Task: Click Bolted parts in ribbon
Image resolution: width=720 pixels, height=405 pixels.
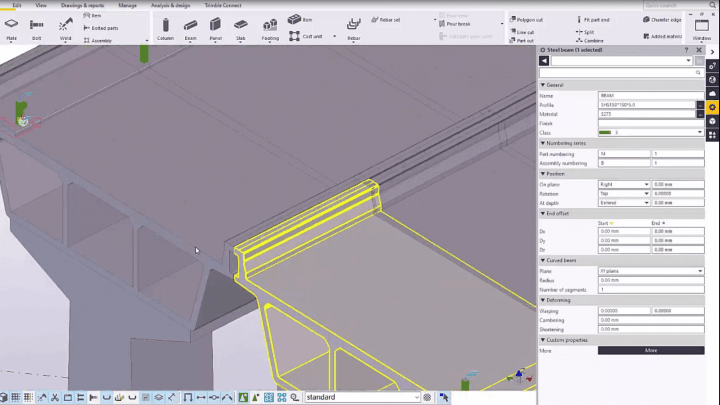Action: click(101, 28)
